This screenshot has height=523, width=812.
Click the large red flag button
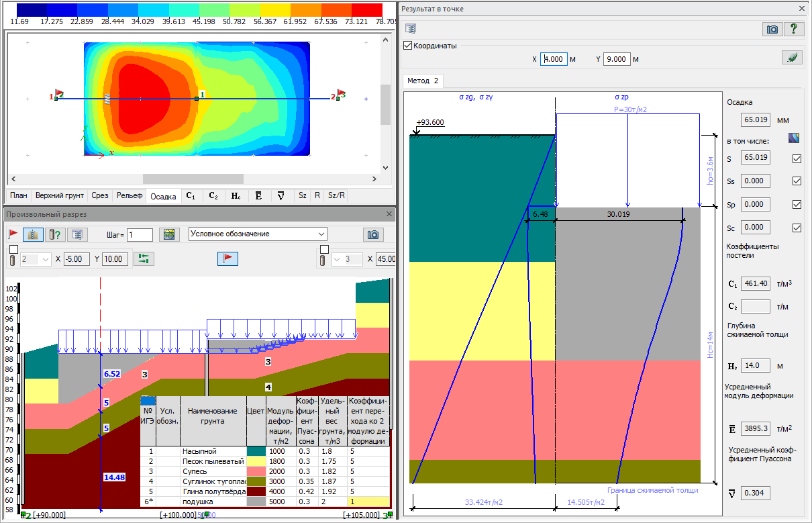point(228,258)
